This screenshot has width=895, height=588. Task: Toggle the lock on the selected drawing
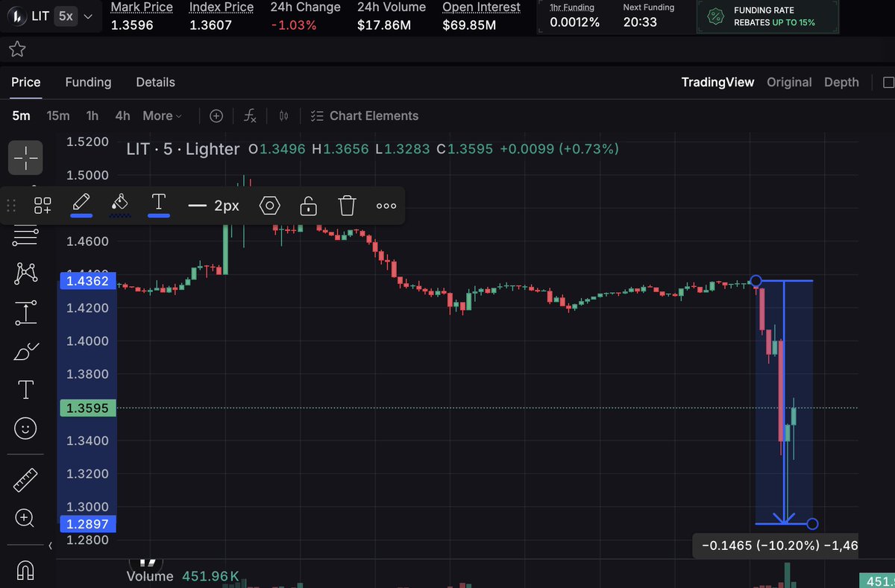[309, 206]
